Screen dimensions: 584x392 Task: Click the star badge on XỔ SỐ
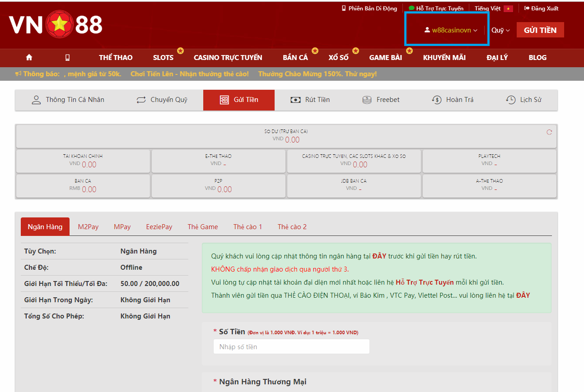tap(355, 51)
